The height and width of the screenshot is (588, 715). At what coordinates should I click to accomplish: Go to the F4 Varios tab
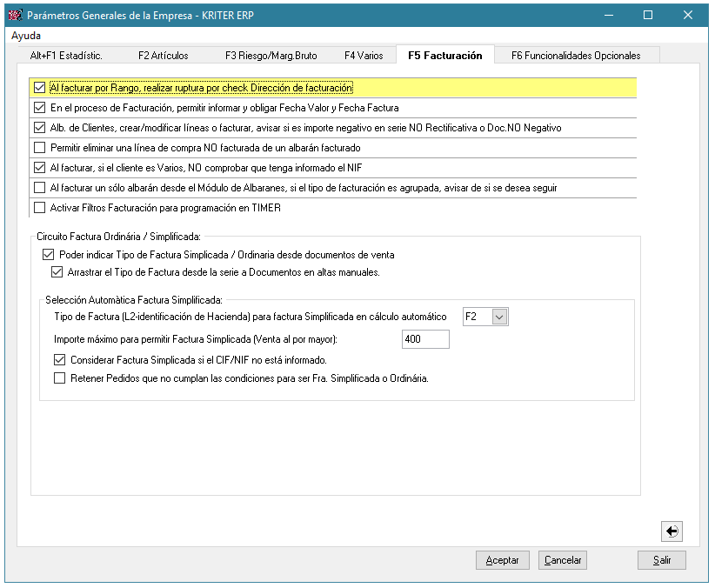click(x=364, y=56)
